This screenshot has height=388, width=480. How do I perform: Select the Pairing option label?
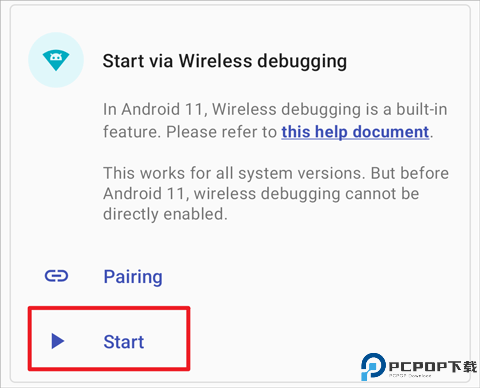(133, 277)
